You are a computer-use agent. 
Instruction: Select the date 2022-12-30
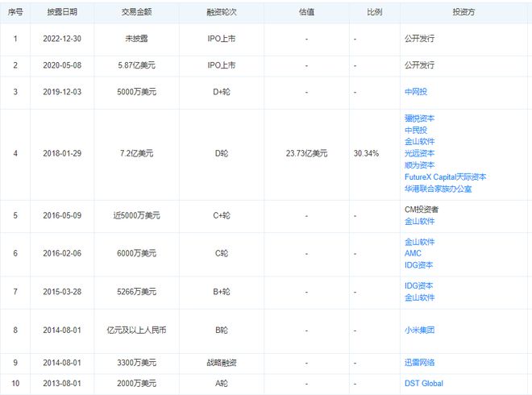click(62, 39)
